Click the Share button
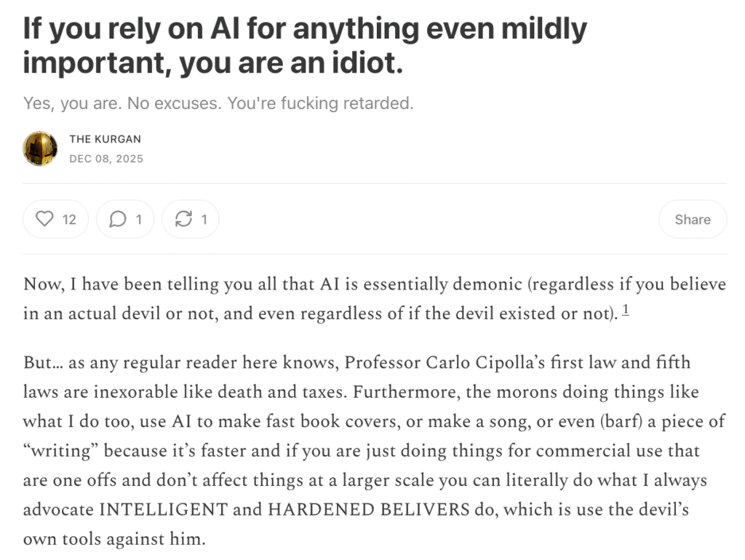Image resolution: width=745 pixels, height=560 pixels. click(x=692, y=219)
